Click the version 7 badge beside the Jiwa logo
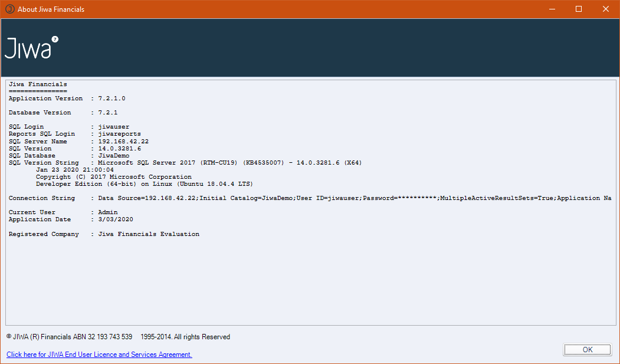This screenshot has width=620, height=364. coord(55,40)
